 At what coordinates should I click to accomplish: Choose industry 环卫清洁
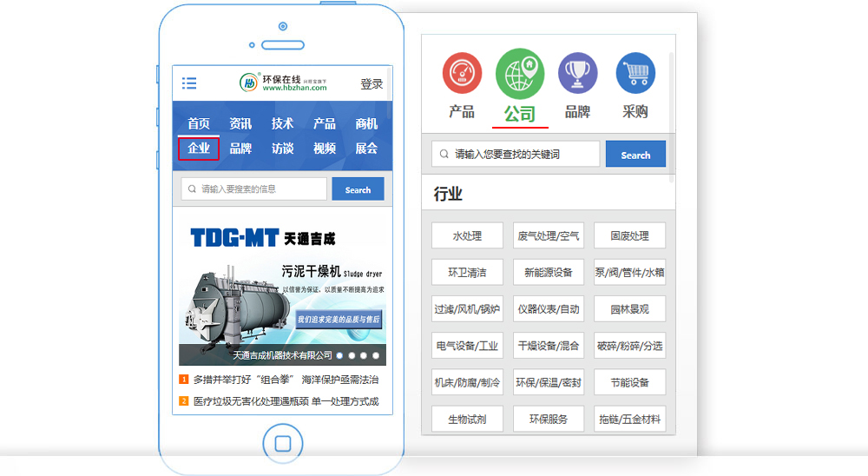(467, 272)
